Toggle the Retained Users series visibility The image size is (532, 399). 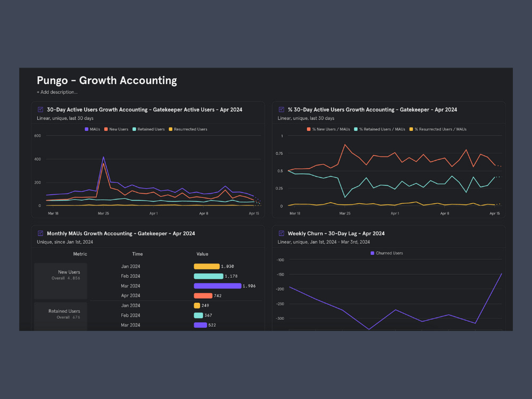(x=134, y=129)
